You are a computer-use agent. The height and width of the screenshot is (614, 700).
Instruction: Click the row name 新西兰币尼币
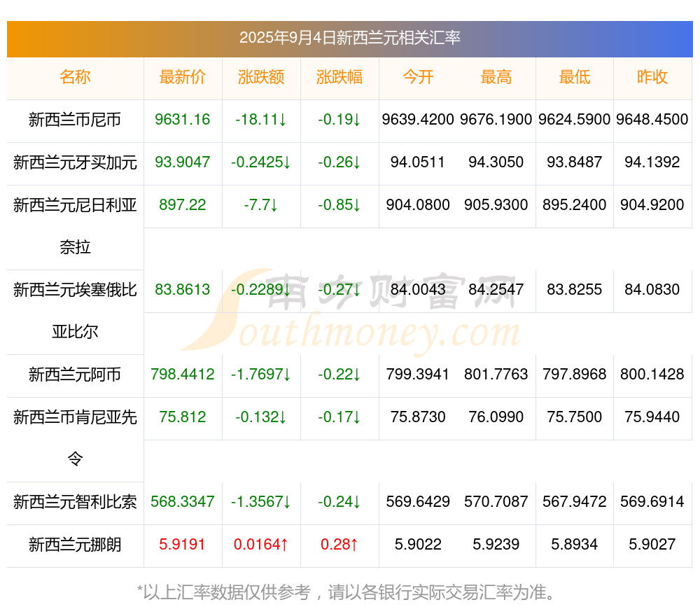coord(75,120)
